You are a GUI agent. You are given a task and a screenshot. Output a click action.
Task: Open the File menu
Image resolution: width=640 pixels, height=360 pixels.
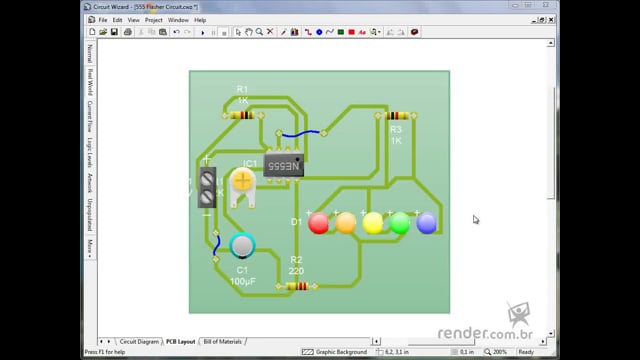[x=103, y=20]
